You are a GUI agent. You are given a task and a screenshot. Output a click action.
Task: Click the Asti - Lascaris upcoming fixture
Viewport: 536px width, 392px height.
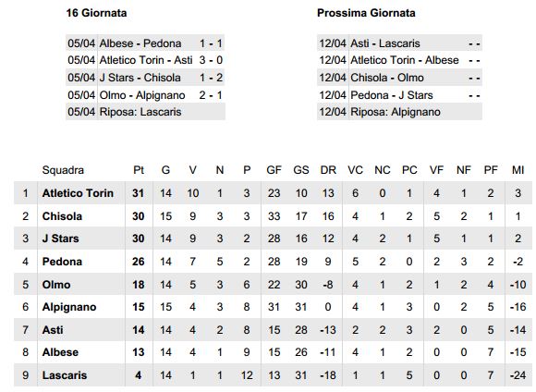(399, 43)
